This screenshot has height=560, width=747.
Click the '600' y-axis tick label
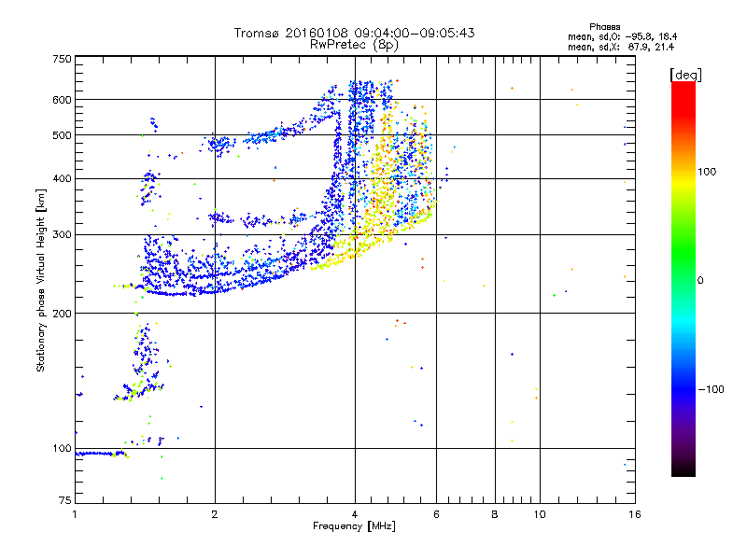pyautogui.click(x=62, y=100)
